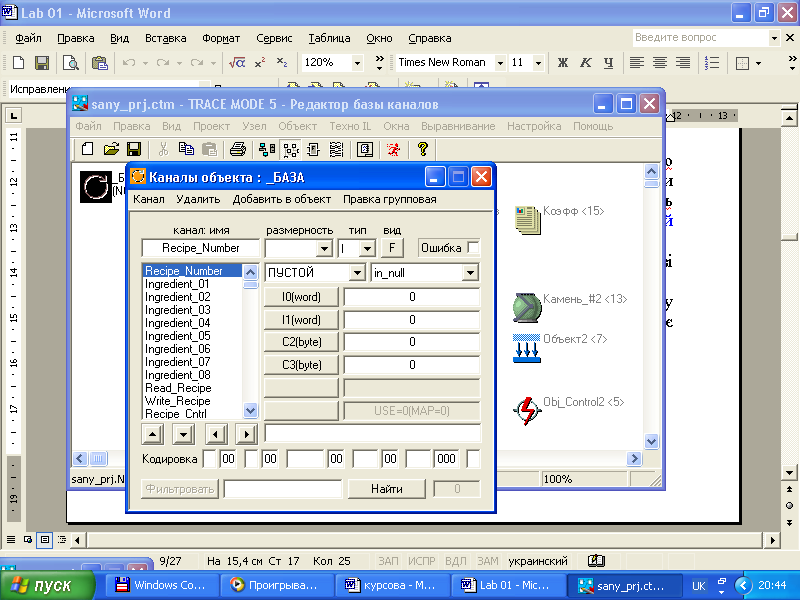Expand the размерность dropdown
The height and width of the screenshot is (600, 800).
click(x=323, y=248)
